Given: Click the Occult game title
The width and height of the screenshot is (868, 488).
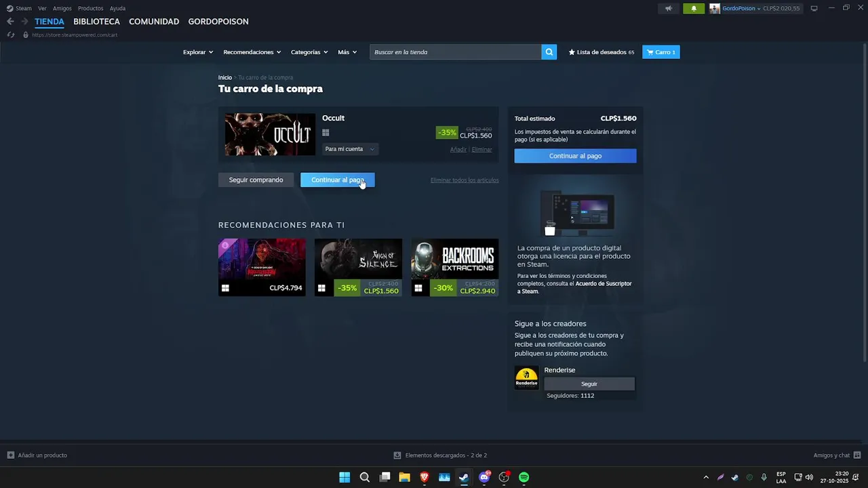Looking at the screenshot, I should tap(333, 118).
